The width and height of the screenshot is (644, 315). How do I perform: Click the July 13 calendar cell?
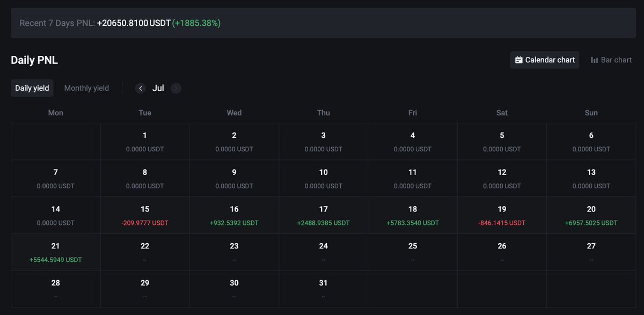tap(591, 179)
